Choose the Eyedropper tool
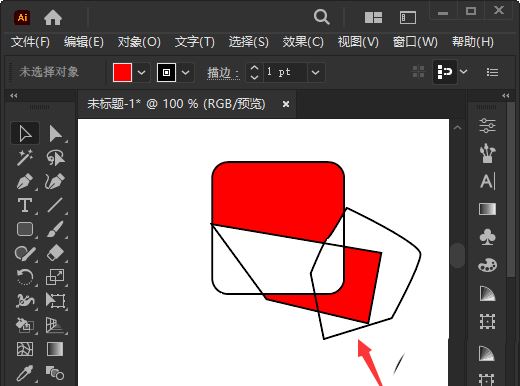 pos(25,373)
